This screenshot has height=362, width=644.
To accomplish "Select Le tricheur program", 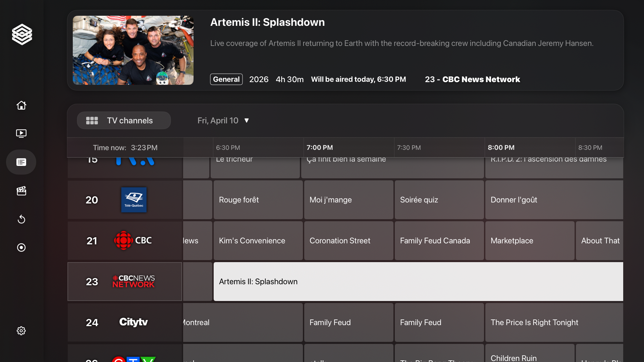I will (x=255, y=168).
